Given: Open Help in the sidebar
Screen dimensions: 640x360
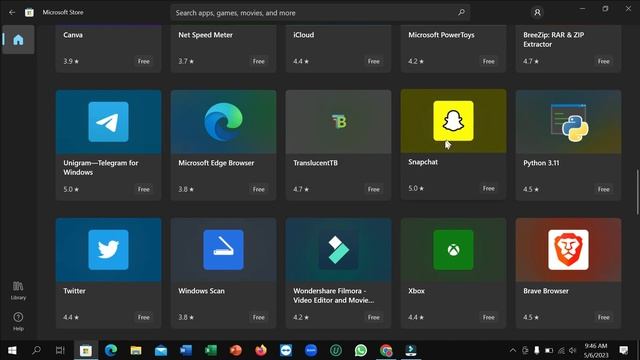Looking at the screenshot, I should coord(18,321).
